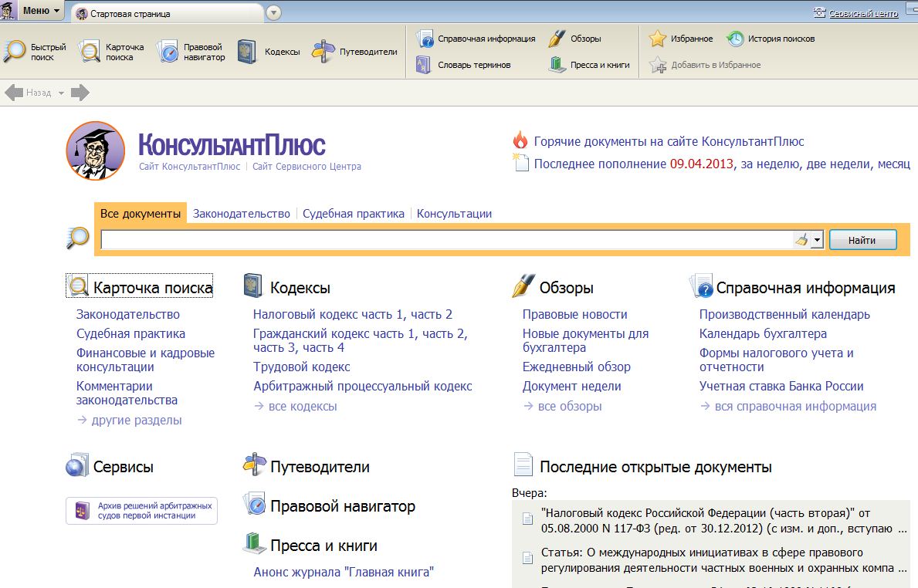The height and width of the screenshot is (588, 918).
Task: Open Горячие документы на сайте link
Action: coord(669,141)
